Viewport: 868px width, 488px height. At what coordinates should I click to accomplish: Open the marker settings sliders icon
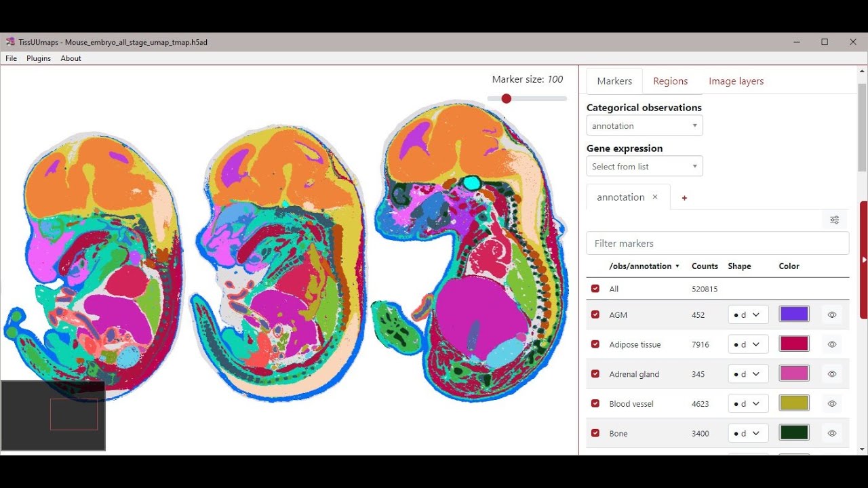[x=834, y=220]
